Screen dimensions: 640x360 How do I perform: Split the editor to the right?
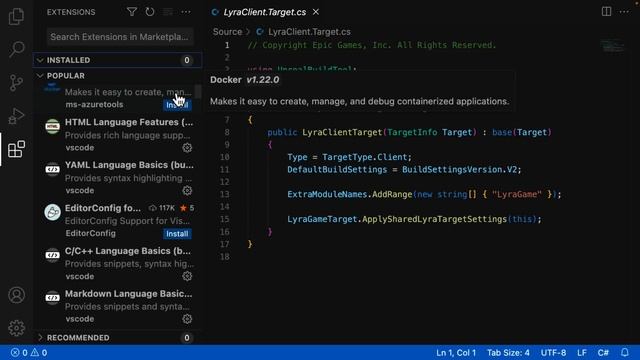[606, 11]
